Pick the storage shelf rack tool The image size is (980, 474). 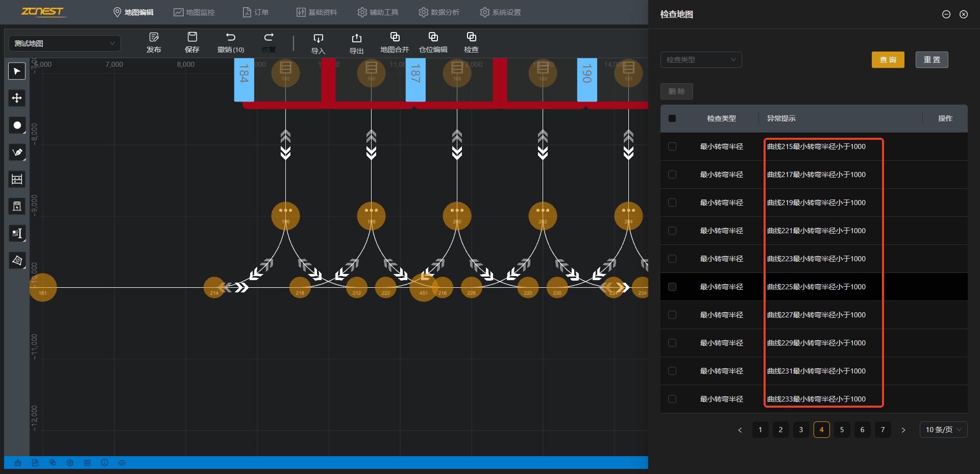pos(17,179)
